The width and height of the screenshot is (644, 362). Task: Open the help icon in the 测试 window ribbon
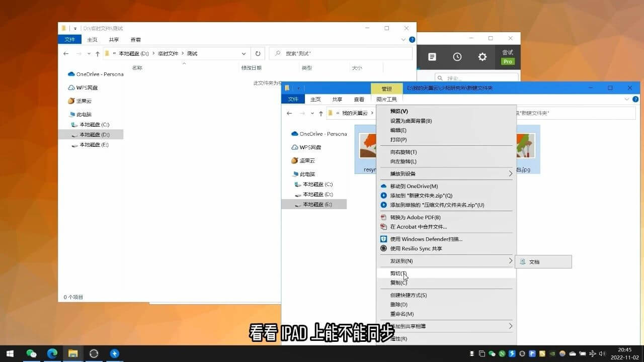pos(412,40)
